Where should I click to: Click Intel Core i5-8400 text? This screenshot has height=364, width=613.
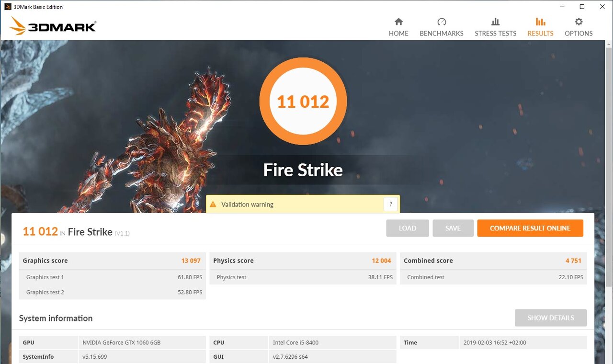pos(295,342)
